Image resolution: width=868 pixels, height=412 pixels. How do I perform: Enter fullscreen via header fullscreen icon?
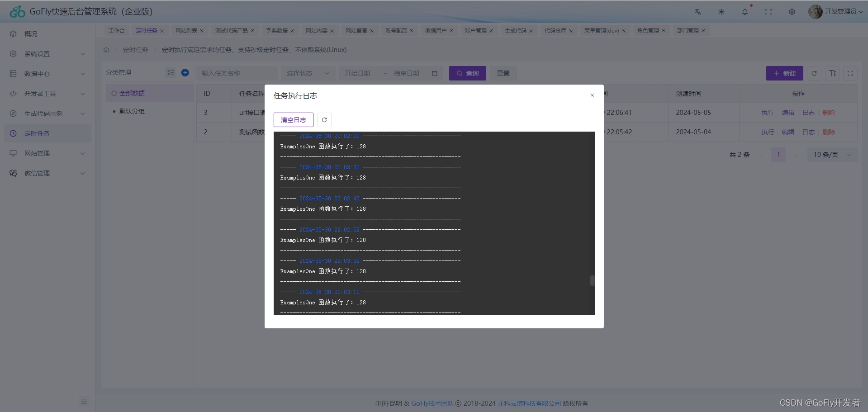768,12
